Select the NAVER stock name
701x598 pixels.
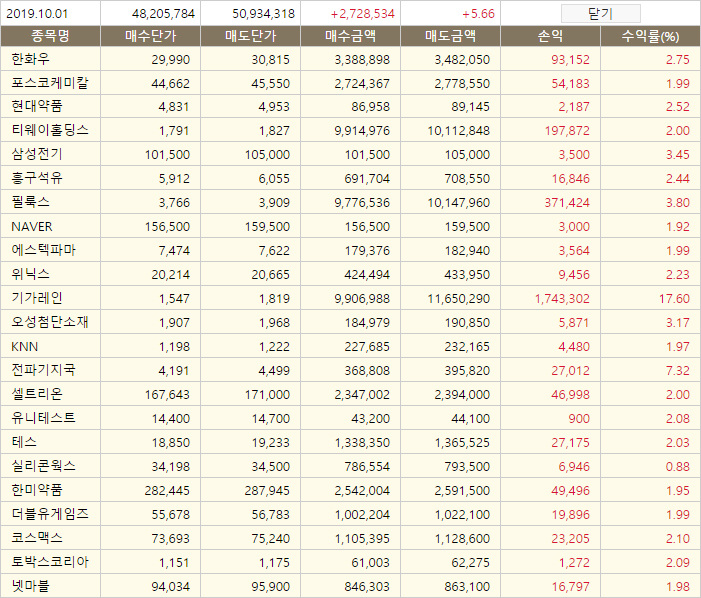(32, 227)
